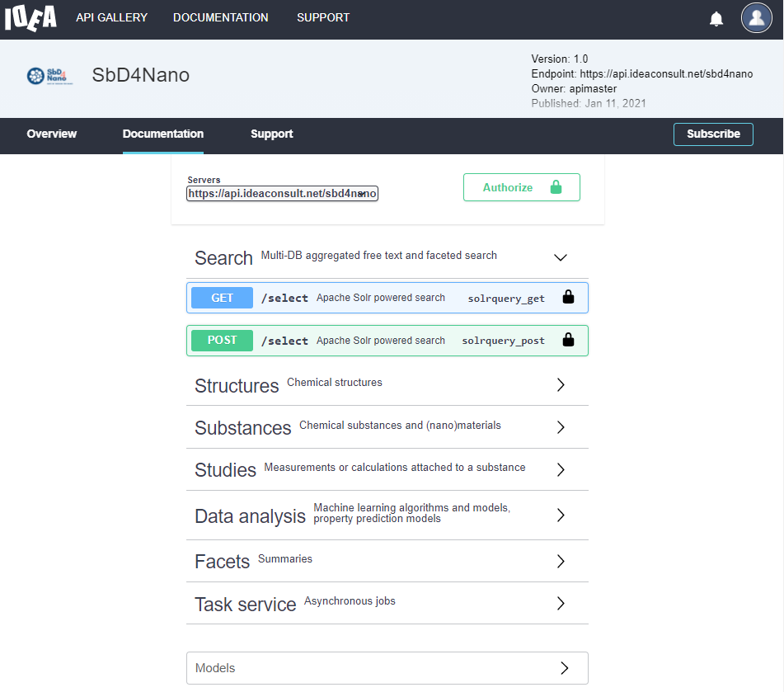Click the green POST method badge
Viewport: 784px width, 692px height.
click(222, 340)
